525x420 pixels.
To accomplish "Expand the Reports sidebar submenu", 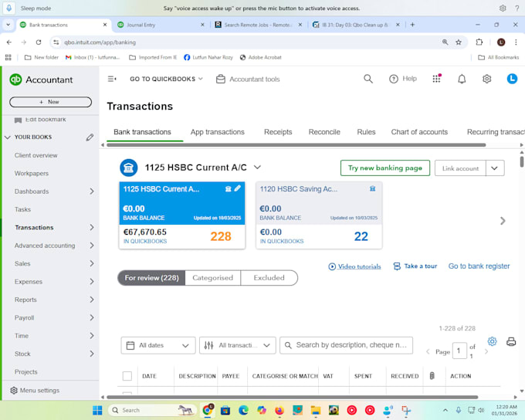I will 92,300.
